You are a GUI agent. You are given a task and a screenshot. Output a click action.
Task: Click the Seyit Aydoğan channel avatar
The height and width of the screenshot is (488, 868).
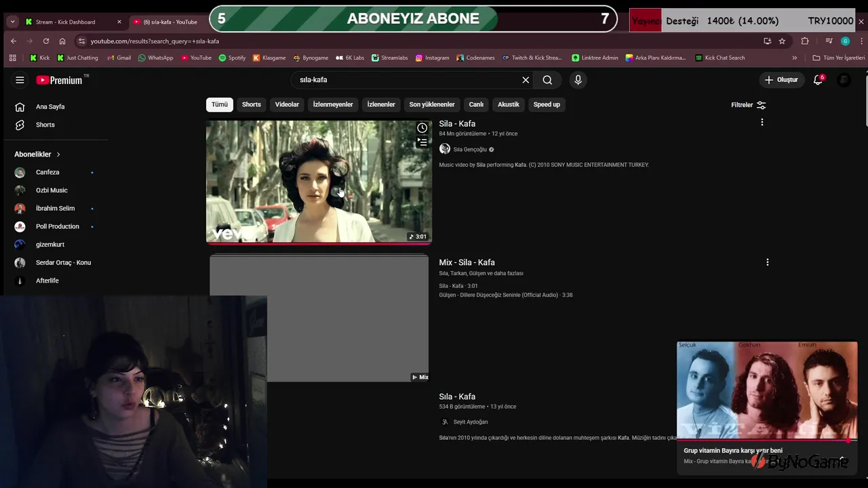tap(445, 422)
